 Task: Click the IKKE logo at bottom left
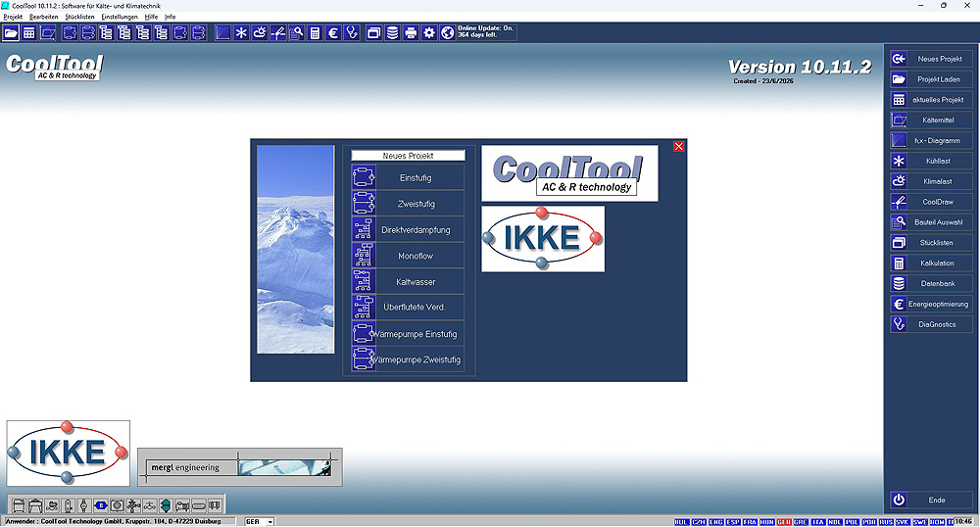(69, 454)
